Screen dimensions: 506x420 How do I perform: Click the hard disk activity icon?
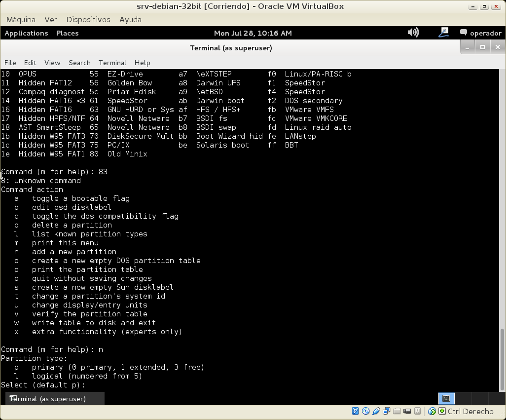click(x=355, y=411)
